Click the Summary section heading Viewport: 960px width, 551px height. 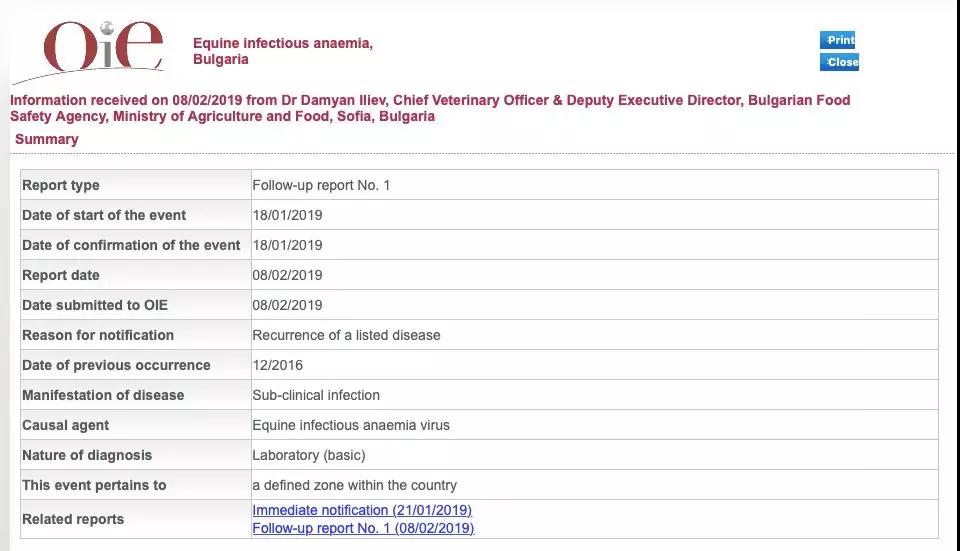pyautogui.click(x=47, y=139)
